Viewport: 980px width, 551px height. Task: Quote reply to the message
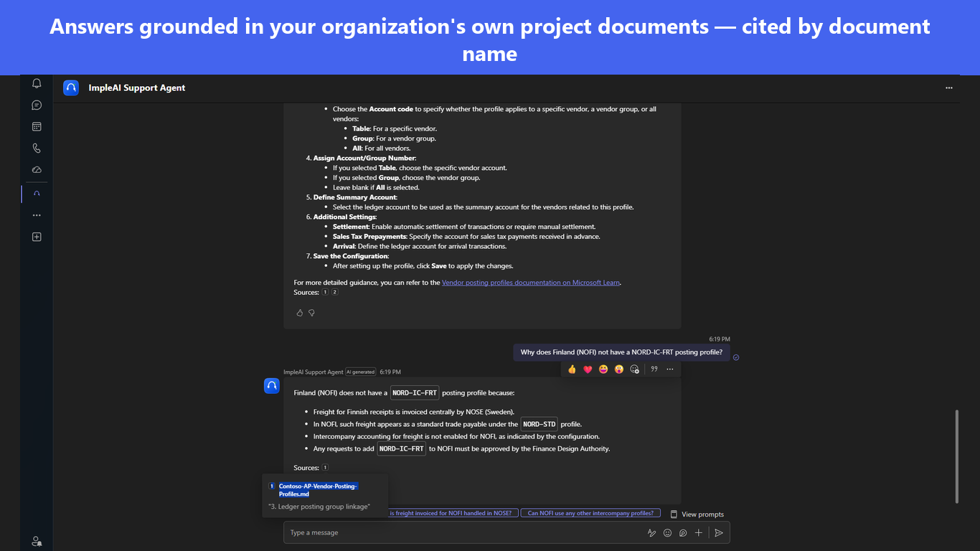tap(654, 369)
